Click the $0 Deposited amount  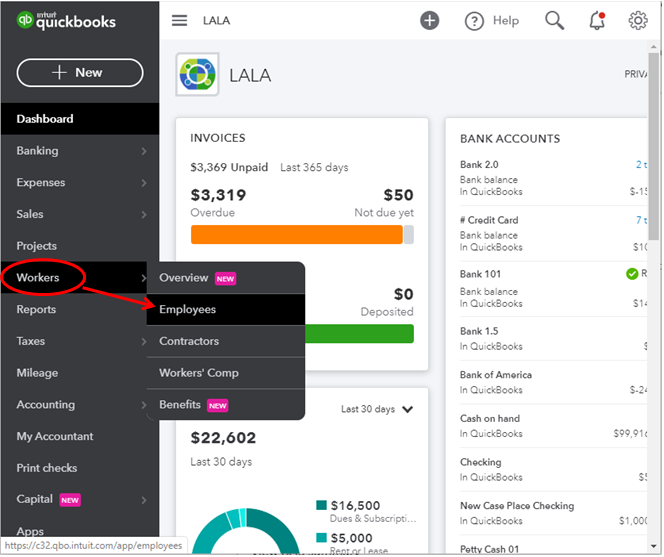pyautogui.click(x=403, y=294)
